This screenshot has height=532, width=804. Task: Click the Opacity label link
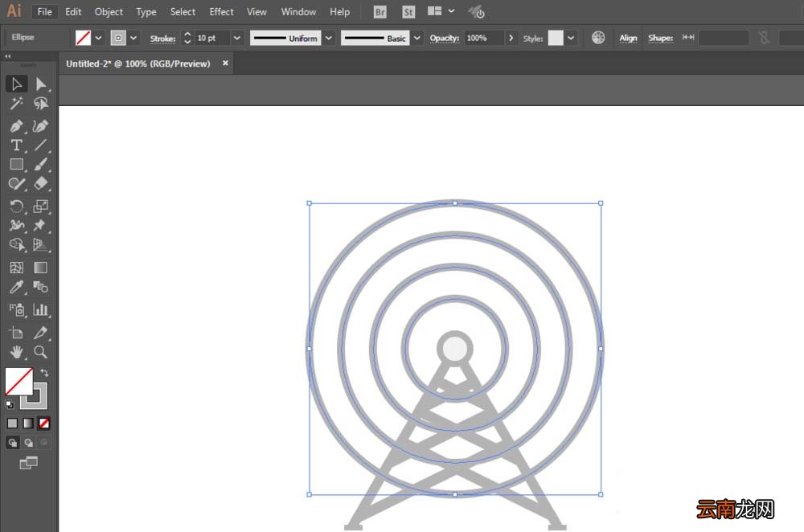444,38
